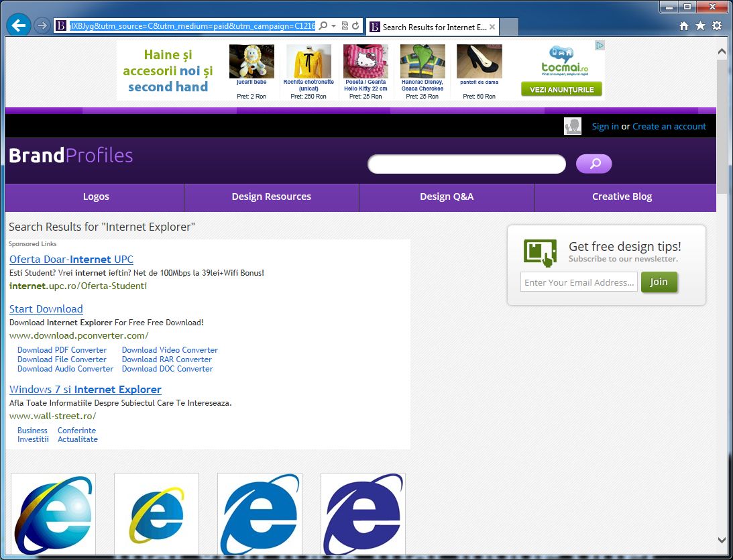Click the Conferinte sublink

(x=76, y=431)
